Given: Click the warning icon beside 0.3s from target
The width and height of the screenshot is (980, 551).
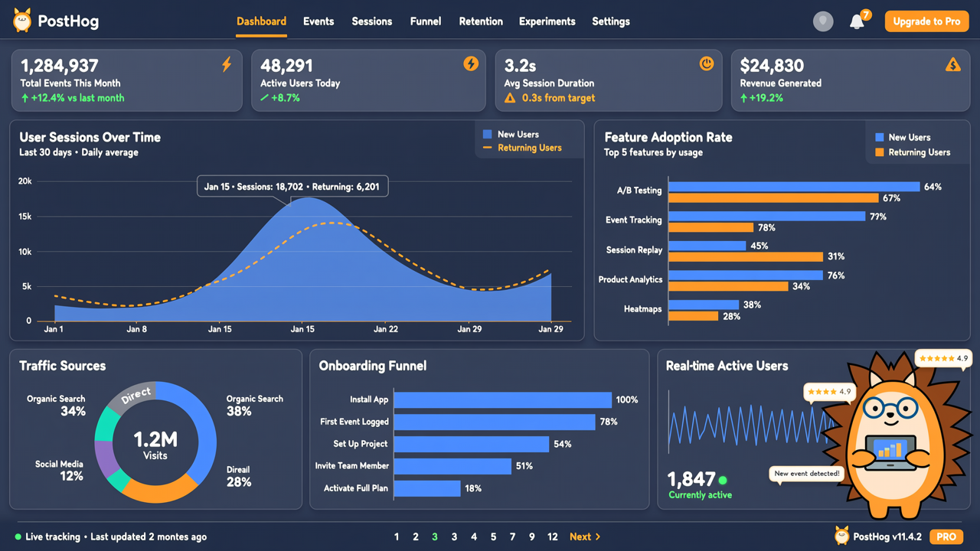Looking at the screenshot, I should click(510, 98).
